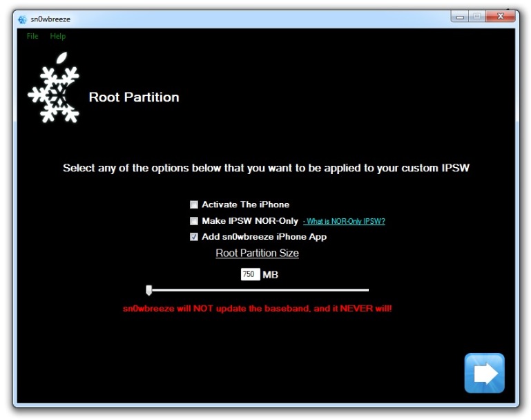Click the 750 MB size input field
Screen dimensions: 531x420
coord(250,274)
